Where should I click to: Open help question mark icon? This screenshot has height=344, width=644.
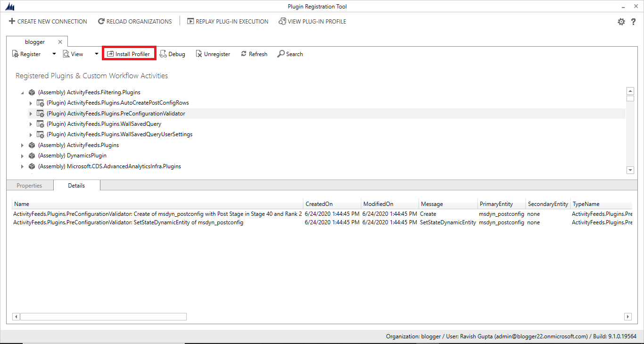point(634,22)
